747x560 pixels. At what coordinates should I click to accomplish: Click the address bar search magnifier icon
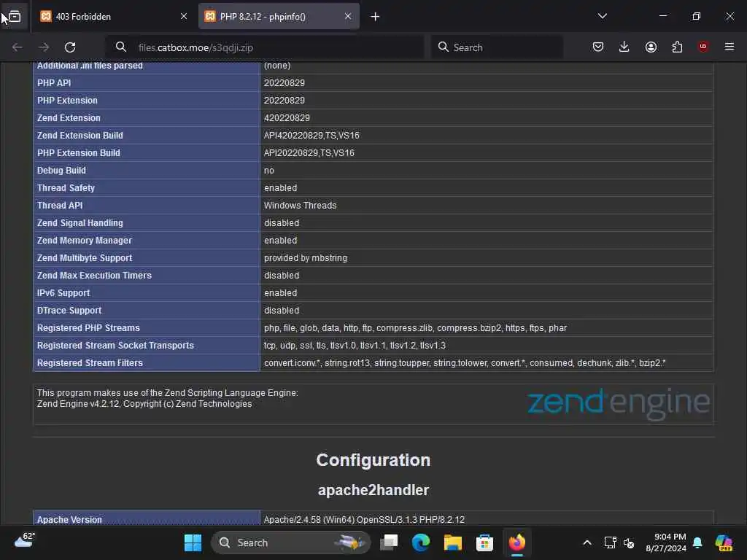[x=121, y=47]
